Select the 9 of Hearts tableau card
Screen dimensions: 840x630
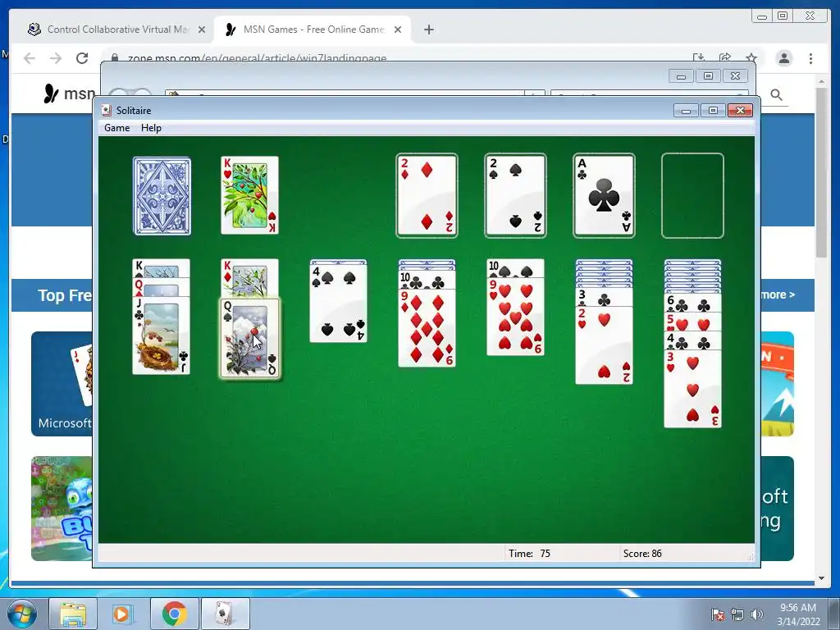[515, 317]
